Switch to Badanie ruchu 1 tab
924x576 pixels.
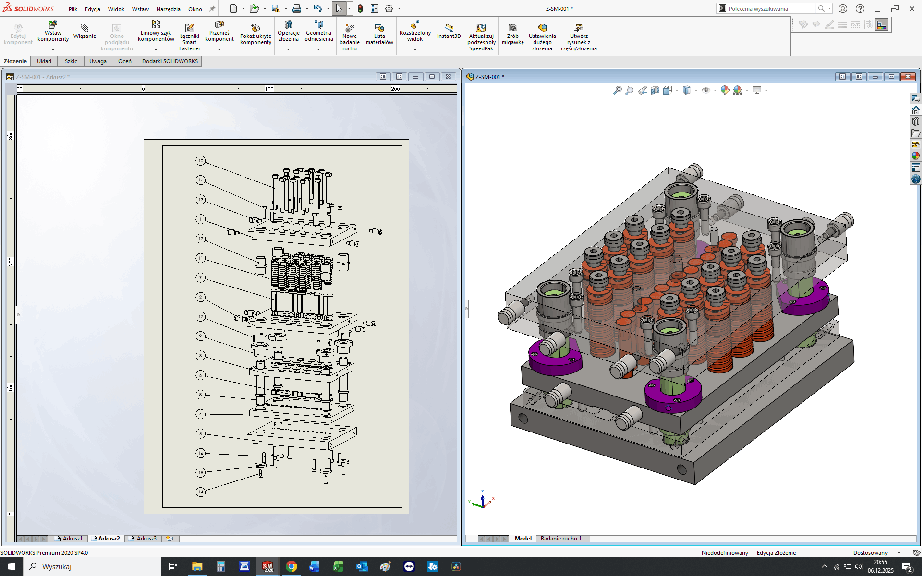560,539
